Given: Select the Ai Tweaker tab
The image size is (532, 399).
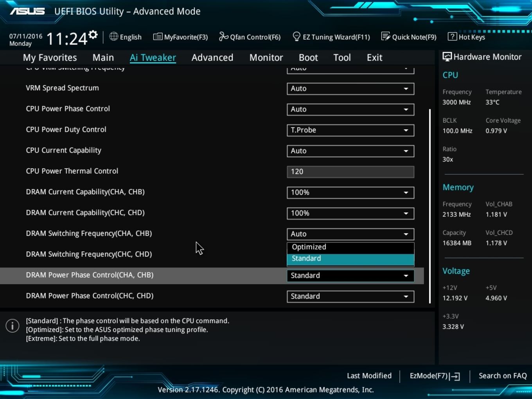Looking at the screenshot, I should pyautogui.click(x=153, y=58).
